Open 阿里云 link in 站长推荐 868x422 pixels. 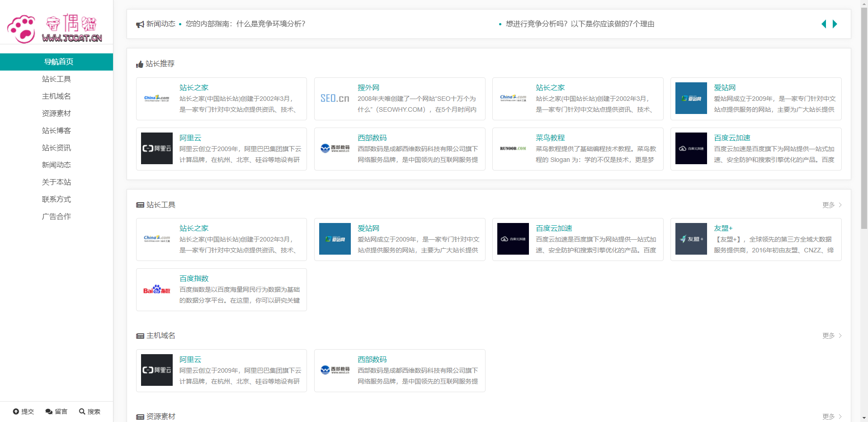pos(190,138)
